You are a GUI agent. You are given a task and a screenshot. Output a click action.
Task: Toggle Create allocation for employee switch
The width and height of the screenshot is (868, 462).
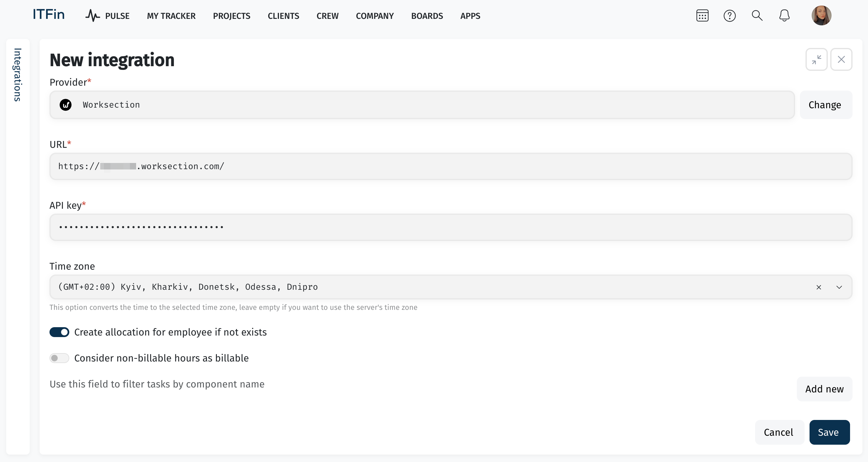coord(59,332)
